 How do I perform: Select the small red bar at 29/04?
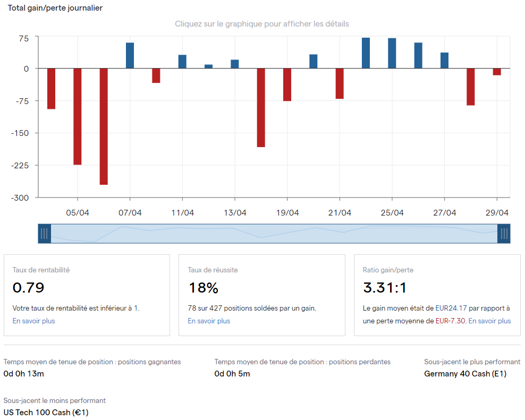pyautogui.click(x=497, y=72)
